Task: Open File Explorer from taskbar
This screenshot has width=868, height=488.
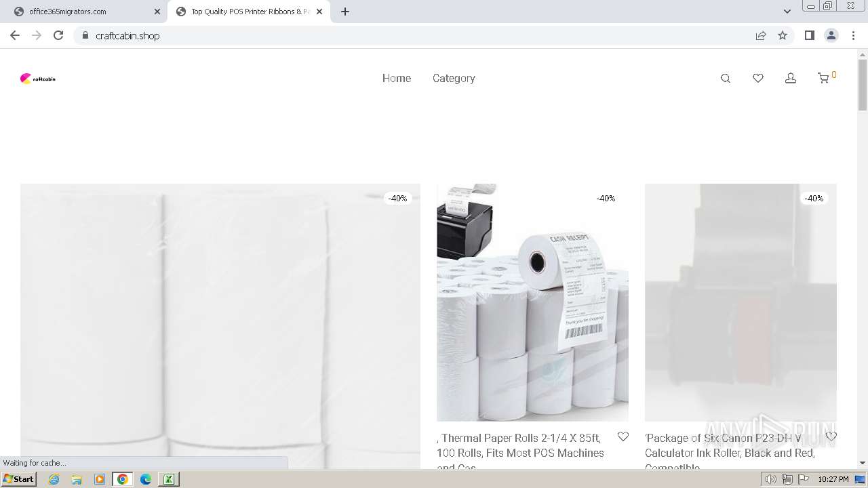Action: [x=77, y=479]
